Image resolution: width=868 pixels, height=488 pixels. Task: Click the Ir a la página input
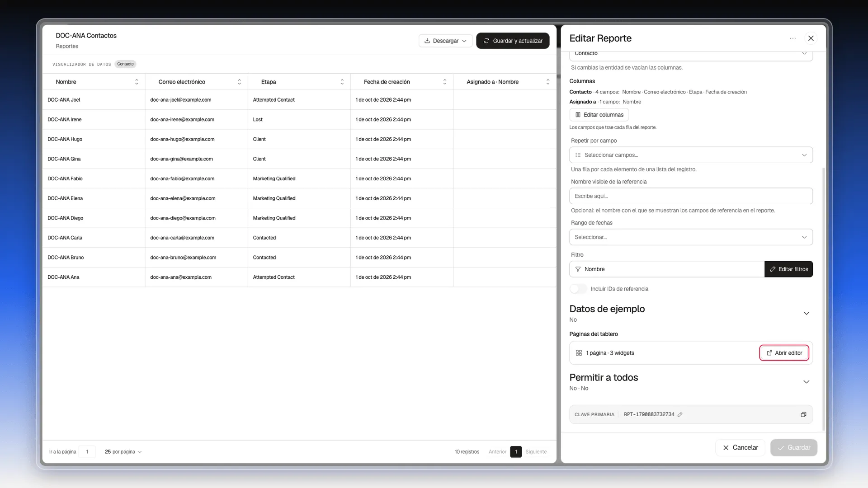87,452
